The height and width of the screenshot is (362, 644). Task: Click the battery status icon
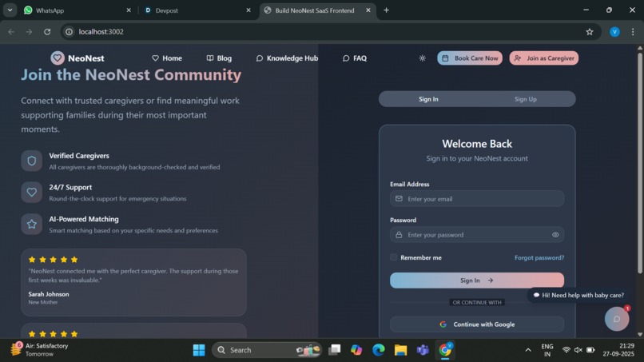coord(590,350)
